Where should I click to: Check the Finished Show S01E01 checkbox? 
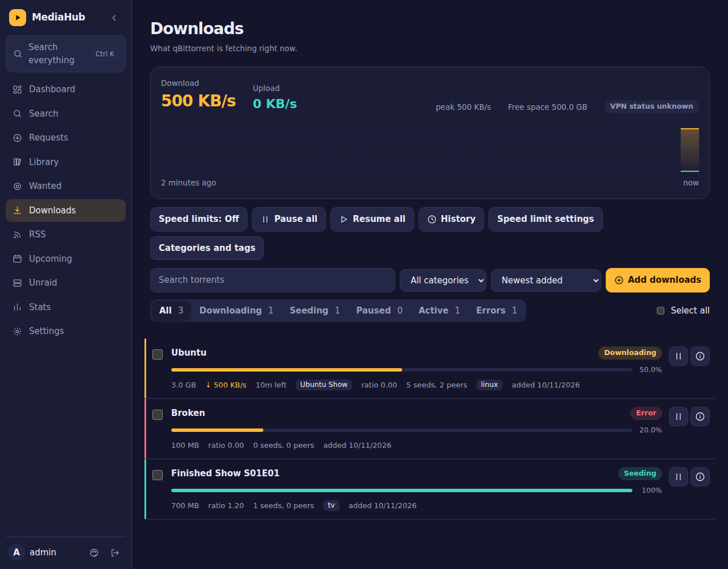pyautogui.click(x=158, y=475)
